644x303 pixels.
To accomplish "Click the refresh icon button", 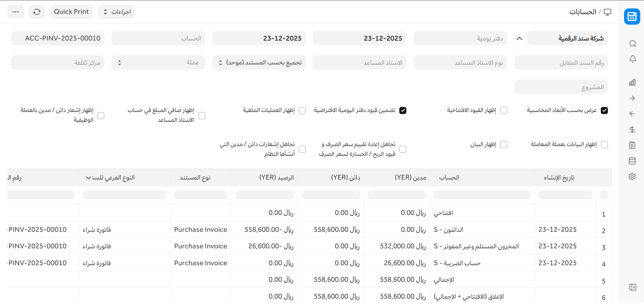I will [37, 12].
